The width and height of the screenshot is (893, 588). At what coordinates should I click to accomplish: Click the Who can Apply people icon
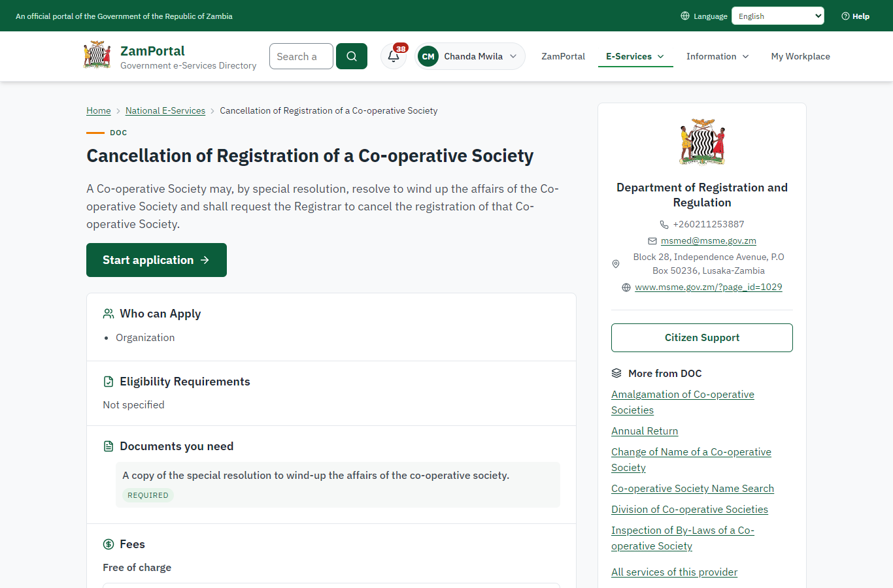pos(109,314)
